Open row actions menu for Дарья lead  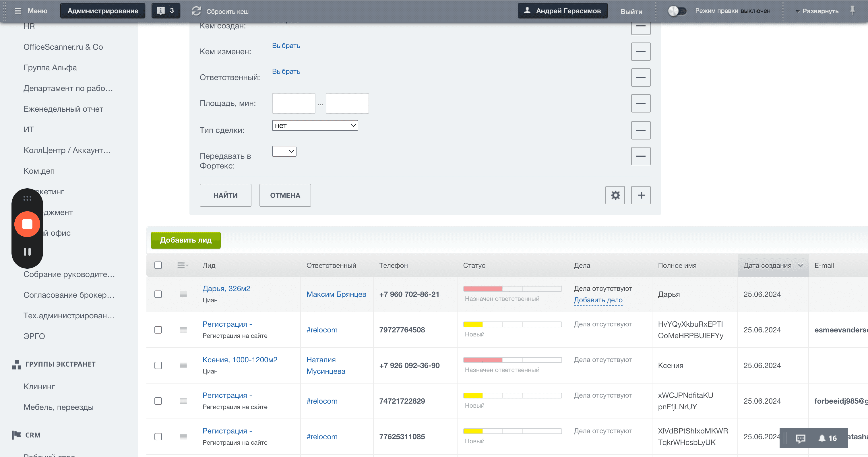[x=183, y=294]
